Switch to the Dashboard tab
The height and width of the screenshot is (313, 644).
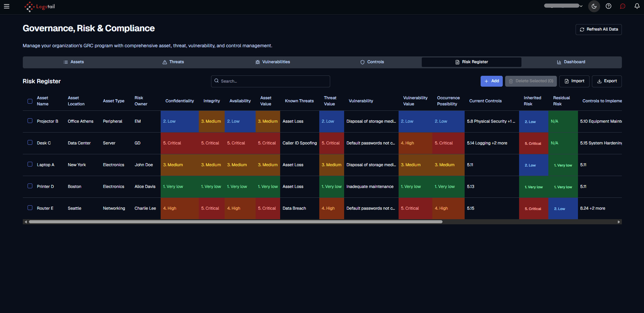coord(571,62)
